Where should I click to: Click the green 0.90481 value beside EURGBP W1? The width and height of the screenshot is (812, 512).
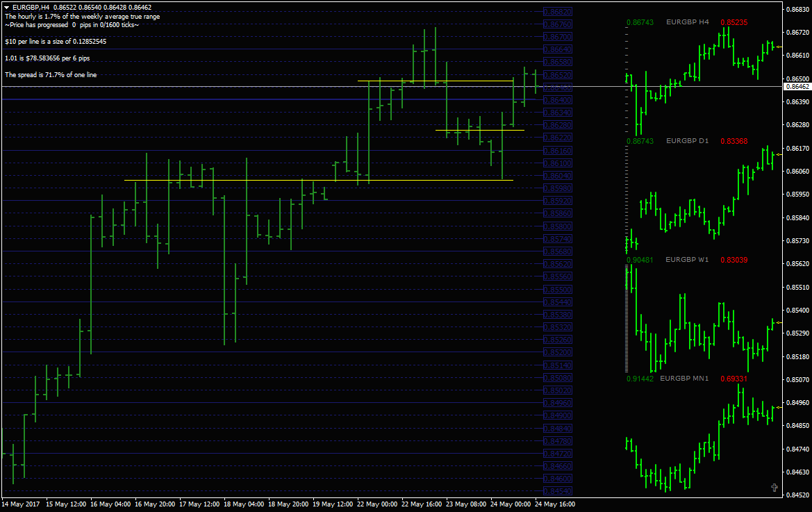640,260
